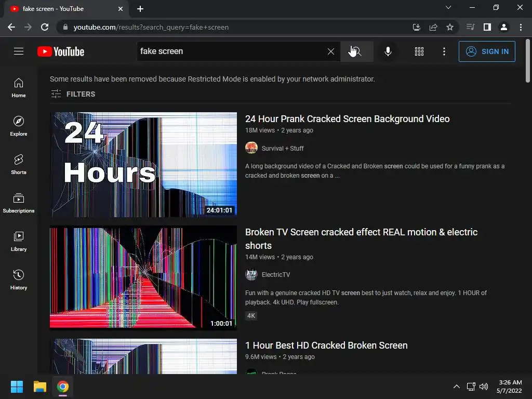The width and height of the screenshot is (532, 399).
Task: Visit the Survival + Stuff channel name
Action: pyautogui.click(x=283, y=148)
